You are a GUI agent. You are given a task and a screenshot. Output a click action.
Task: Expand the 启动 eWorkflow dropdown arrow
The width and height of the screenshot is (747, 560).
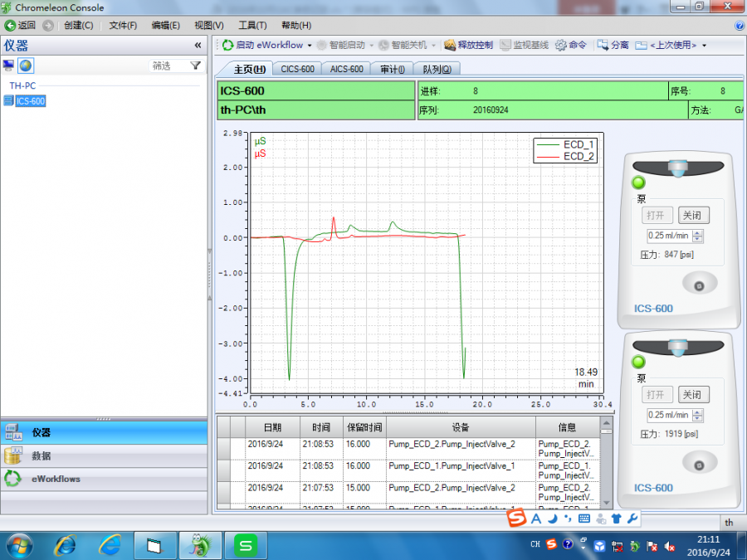[x=310, y=46]
